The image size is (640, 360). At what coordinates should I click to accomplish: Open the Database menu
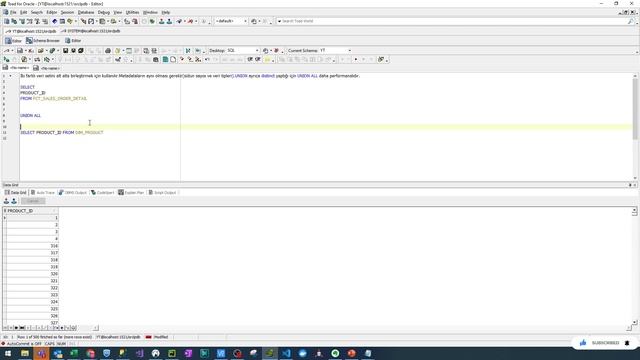point(86,12)
